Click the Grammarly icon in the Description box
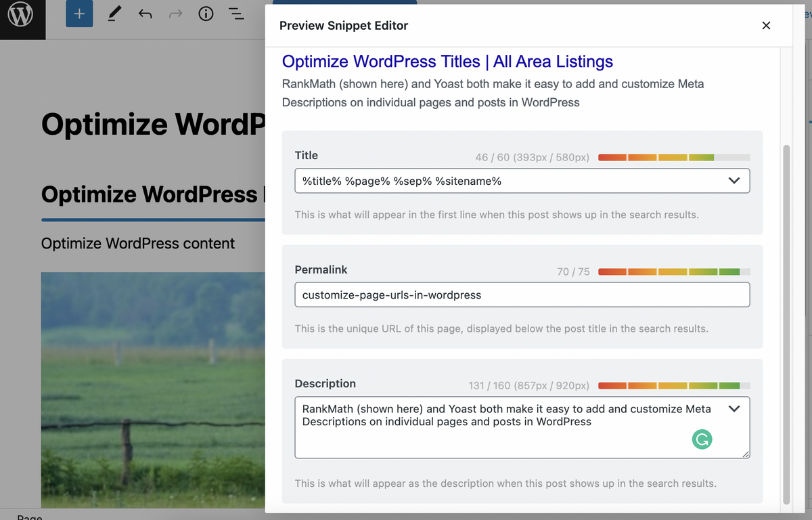This screenshot has height=520, width=812. 702,439
